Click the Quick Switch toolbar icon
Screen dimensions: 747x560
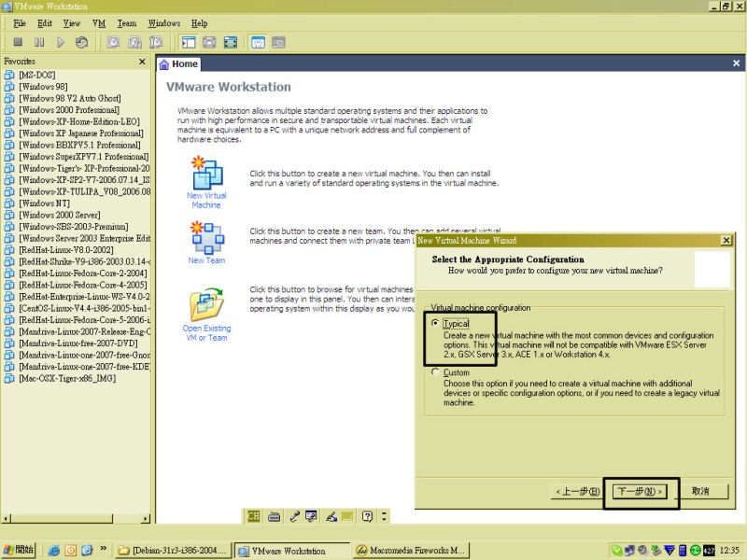[209, 42]
